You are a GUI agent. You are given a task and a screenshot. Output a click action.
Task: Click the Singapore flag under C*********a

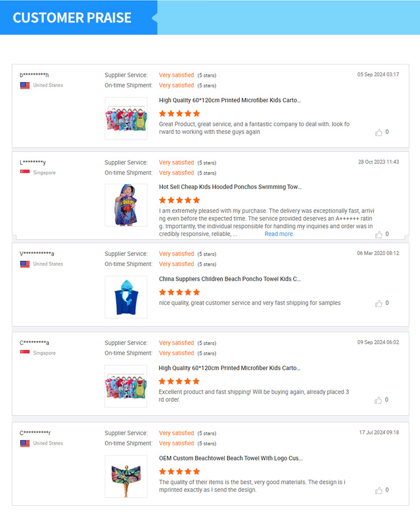[25, 353]
